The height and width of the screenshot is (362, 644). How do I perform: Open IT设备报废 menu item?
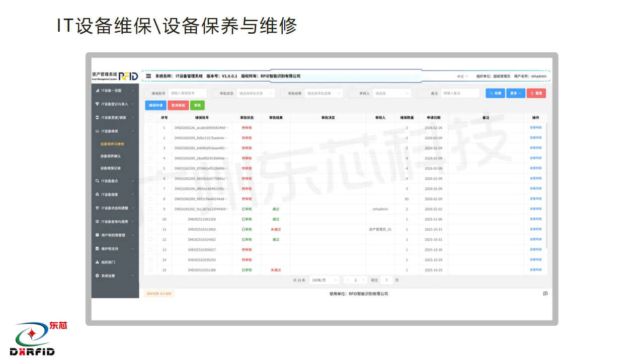point(115,194)
